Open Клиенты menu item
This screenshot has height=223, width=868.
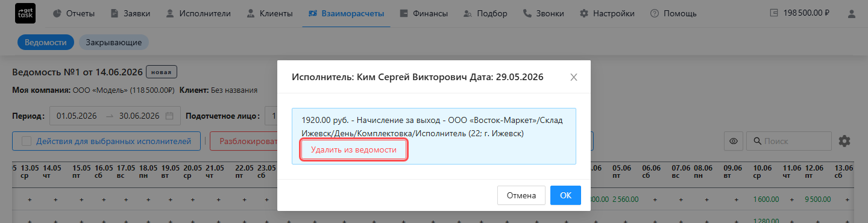point(270,13)
